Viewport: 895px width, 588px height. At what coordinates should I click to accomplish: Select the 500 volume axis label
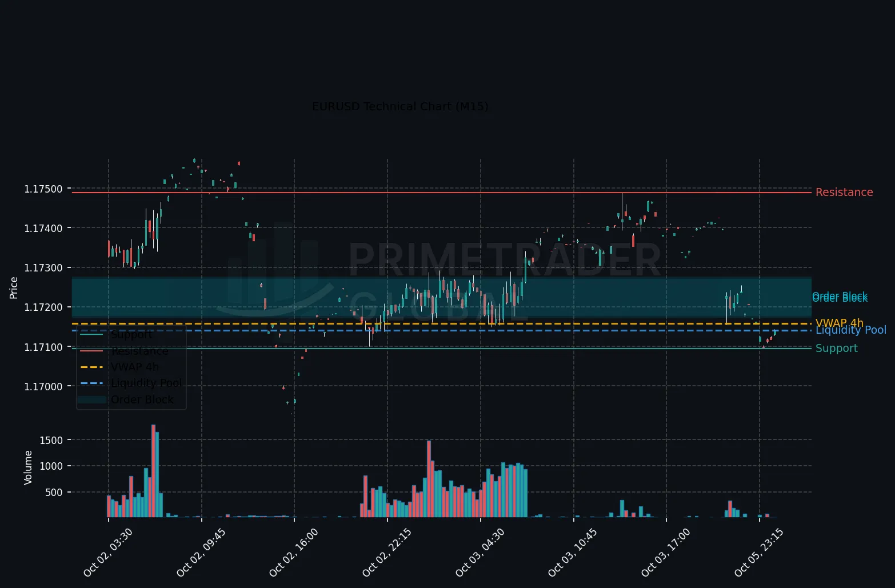coord(54,493)
